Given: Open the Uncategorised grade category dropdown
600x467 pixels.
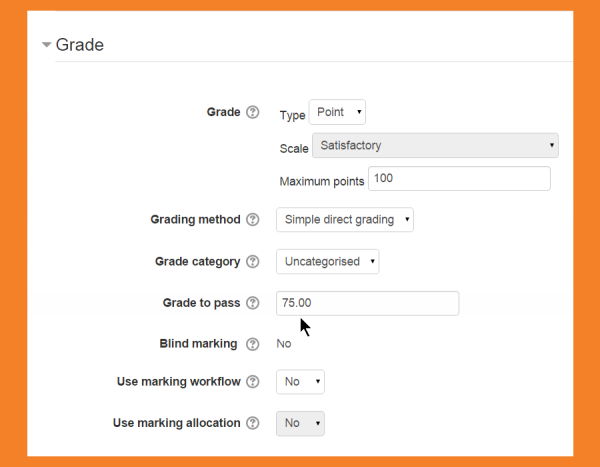Looking at the screenshot, I should pyautogui.click(x=327, y=262).
